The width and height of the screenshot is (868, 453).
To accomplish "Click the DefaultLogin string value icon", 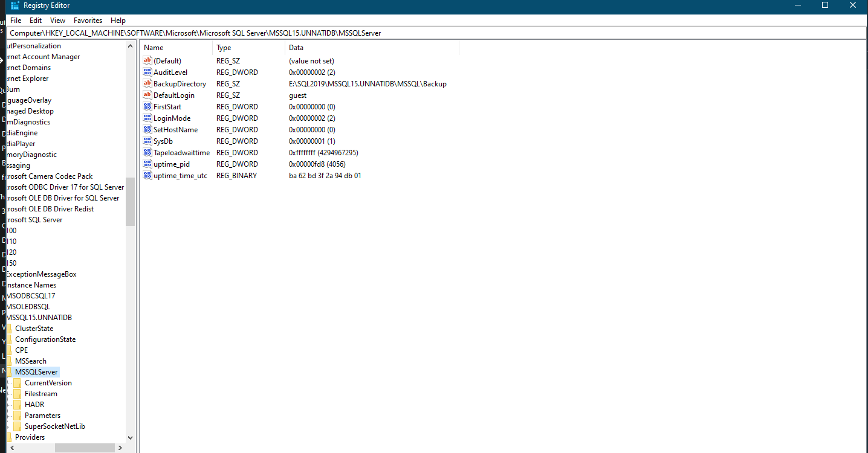I will 147,95.
